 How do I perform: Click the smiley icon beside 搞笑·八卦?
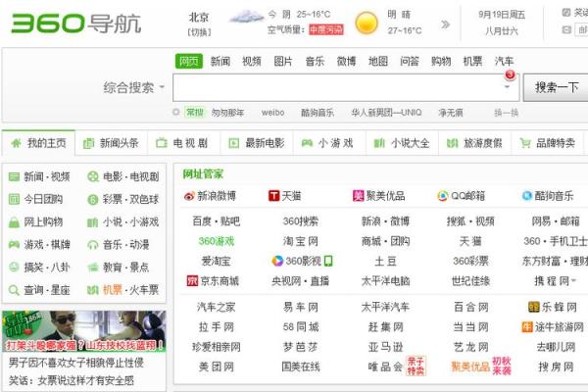pyautogui.click(x=14, y=268)
